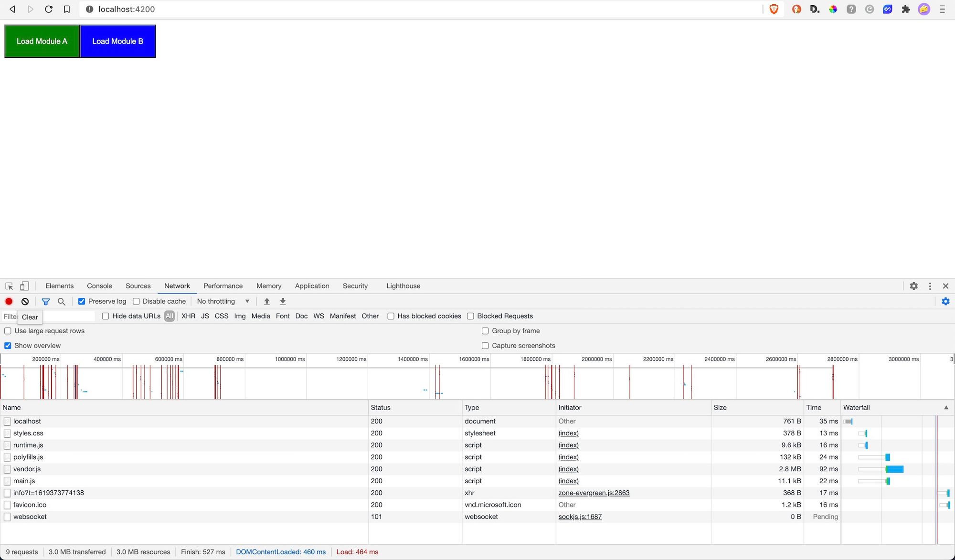Click the Load Module A button
Image resolution: width=955 pixels, height=560 pixels.
coord(42,42)
